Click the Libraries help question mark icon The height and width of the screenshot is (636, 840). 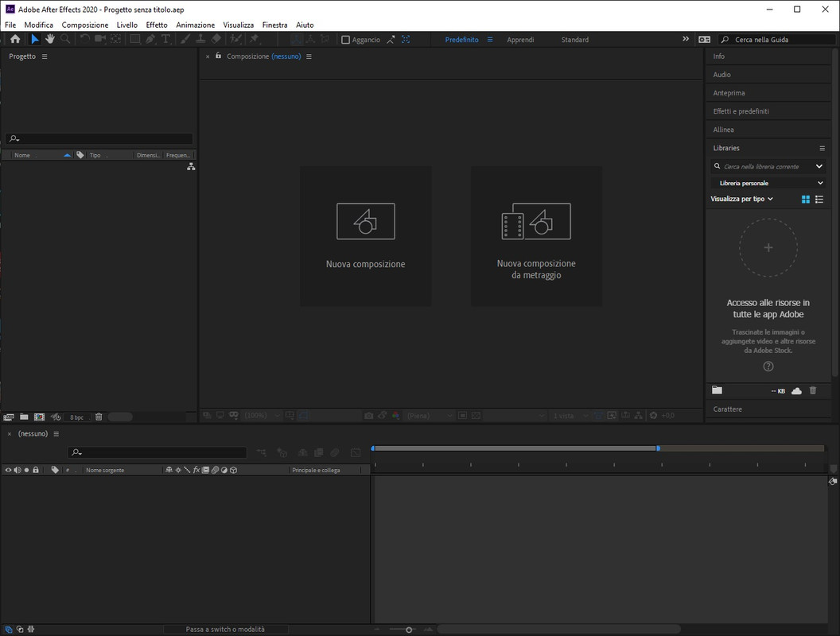[x=768, y=366]
